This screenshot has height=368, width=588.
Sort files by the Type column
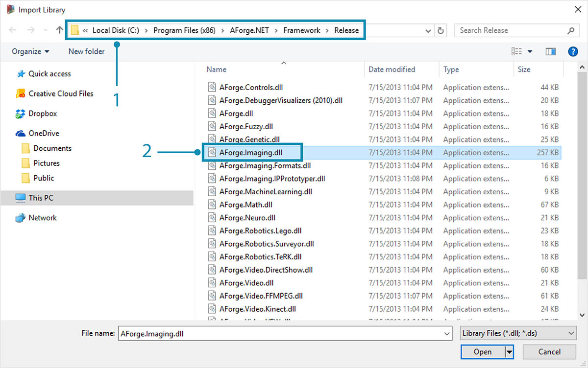[451, 69]
